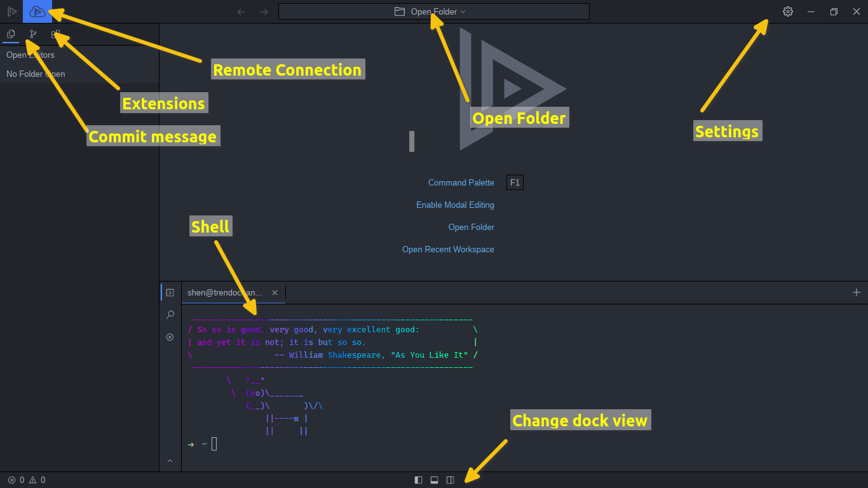Close the shen@trendoc terminal tab
This screenshot has height=488, width=868.
click(x=275, y=292)
